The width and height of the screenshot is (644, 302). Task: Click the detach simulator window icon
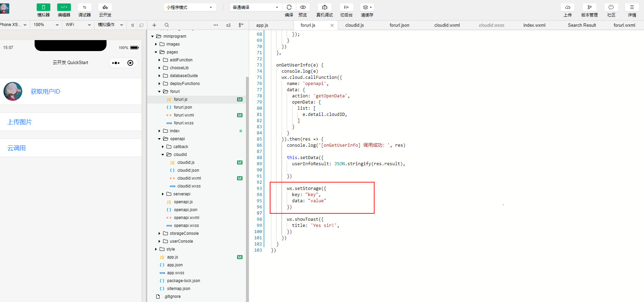141,25
